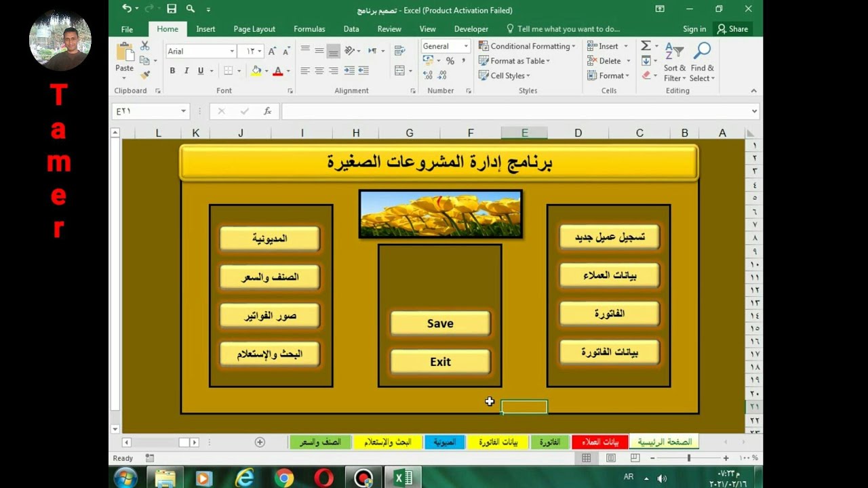Viewport: 868px width, 488px height.
Task: Click the Sign in link
Action: click(694, 29)
